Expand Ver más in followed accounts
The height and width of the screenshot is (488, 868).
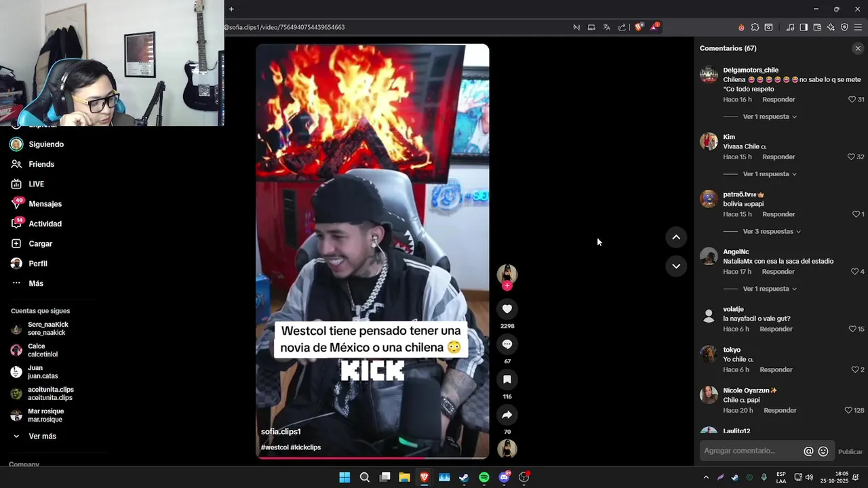(x=42, y=436)
